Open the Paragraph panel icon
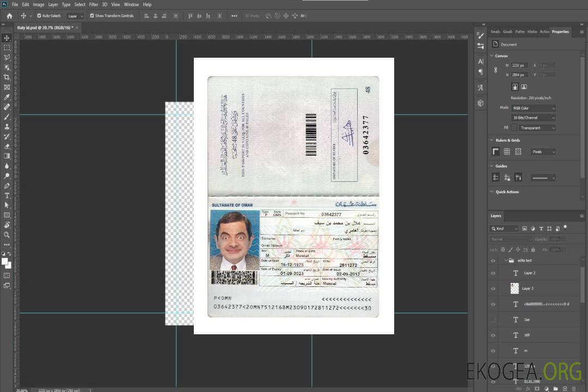 480,72
